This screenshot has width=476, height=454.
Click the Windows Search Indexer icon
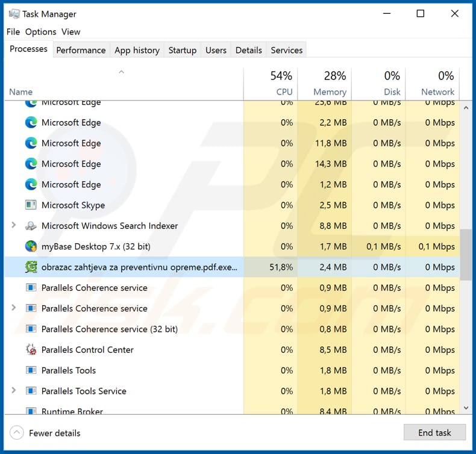tap(31, 226)
